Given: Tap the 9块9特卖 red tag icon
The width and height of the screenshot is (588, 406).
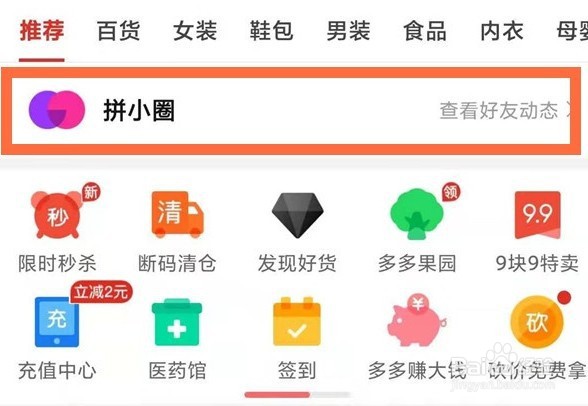Looking at the screenshot, I should tap(537, 215).
